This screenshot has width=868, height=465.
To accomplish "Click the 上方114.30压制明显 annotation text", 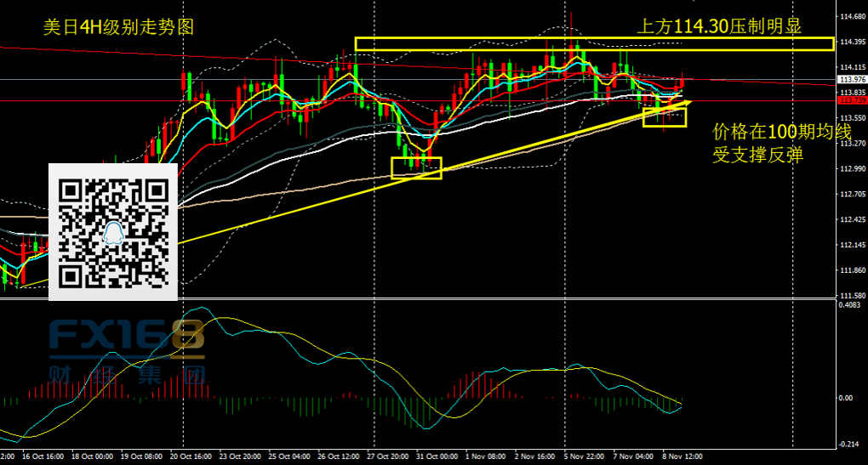I will point(719,27).
